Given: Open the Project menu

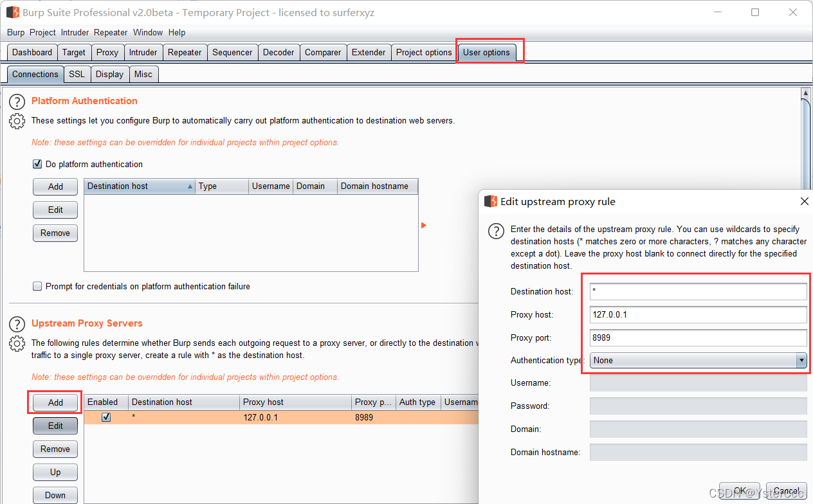Looking at the screenshot, I should point(42,32).
